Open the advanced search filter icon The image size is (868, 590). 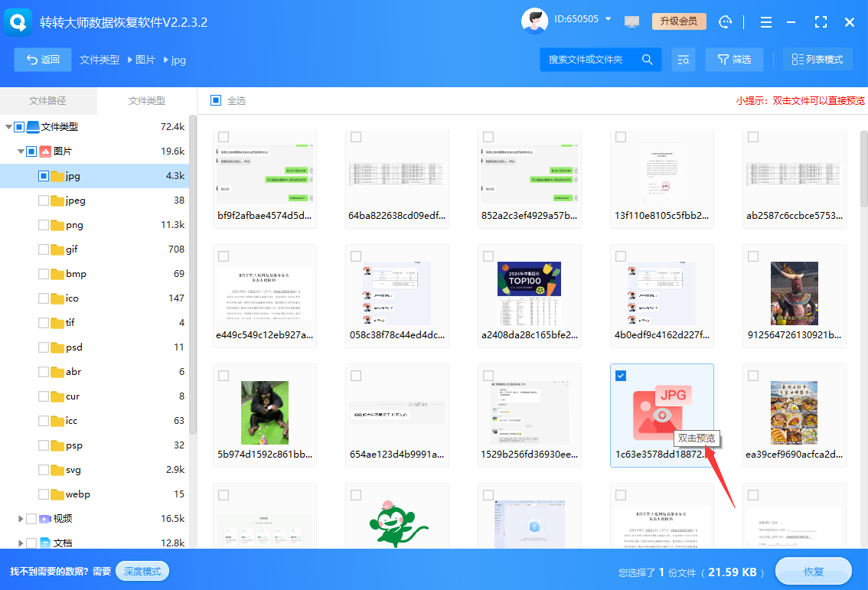coord(684,60)
